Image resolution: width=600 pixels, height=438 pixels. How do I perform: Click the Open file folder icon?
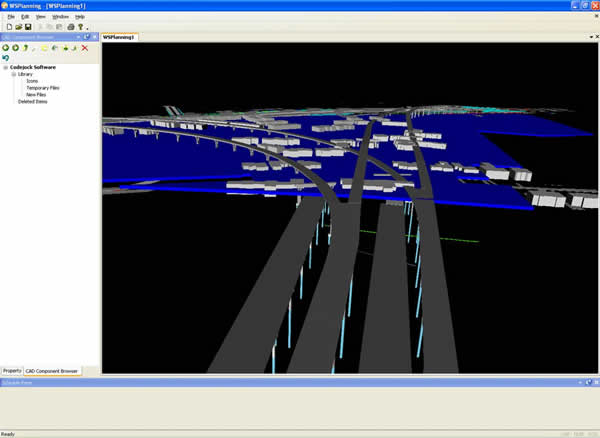pos(18,27)
